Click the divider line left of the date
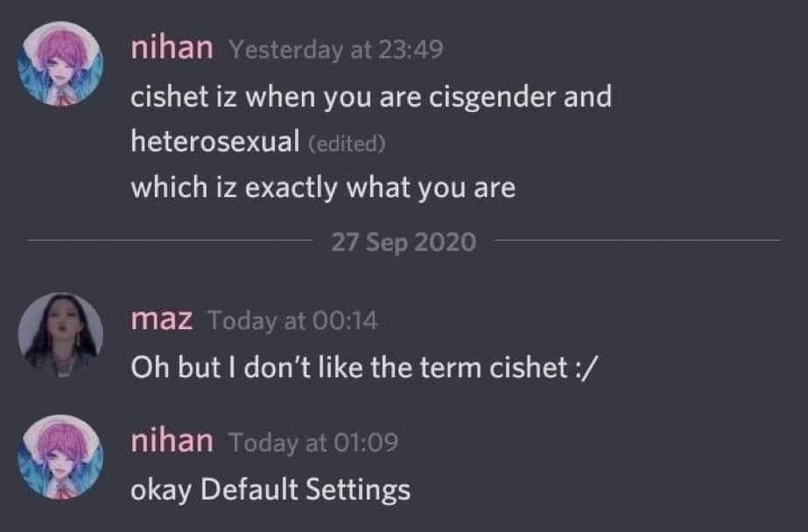 pyautogui.click(x=171, y=240)
